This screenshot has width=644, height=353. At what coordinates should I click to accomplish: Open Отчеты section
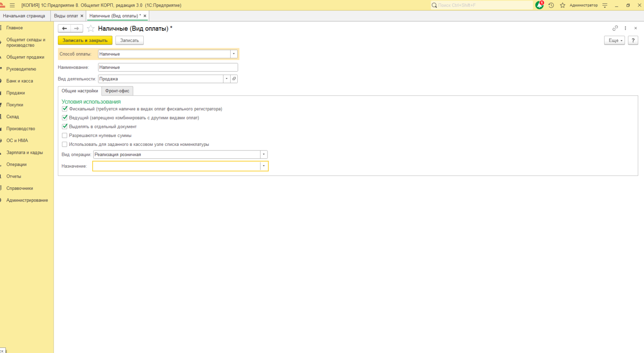(14, 176)
